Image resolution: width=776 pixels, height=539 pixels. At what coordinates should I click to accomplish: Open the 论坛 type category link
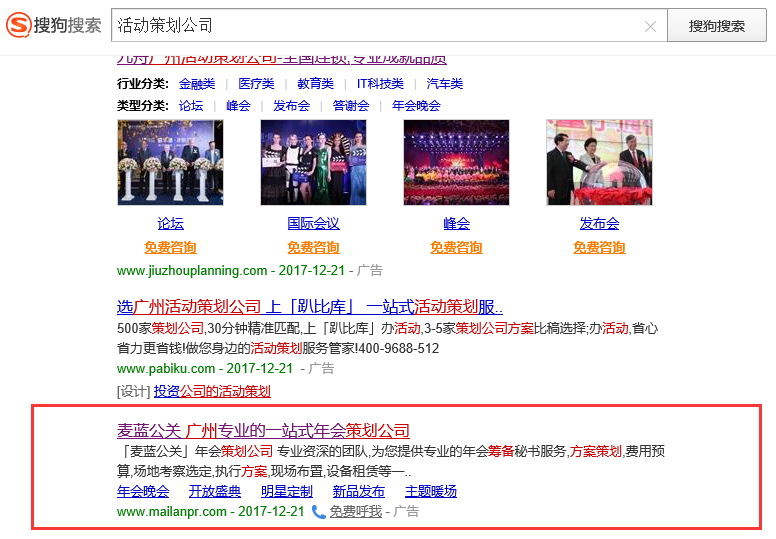[191, 105]
